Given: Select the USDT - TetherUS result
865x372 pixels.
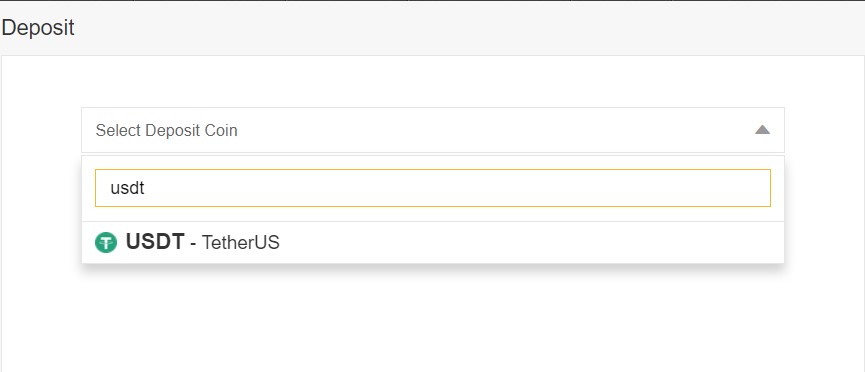Looking at the screenshot, I should point(432,242).
